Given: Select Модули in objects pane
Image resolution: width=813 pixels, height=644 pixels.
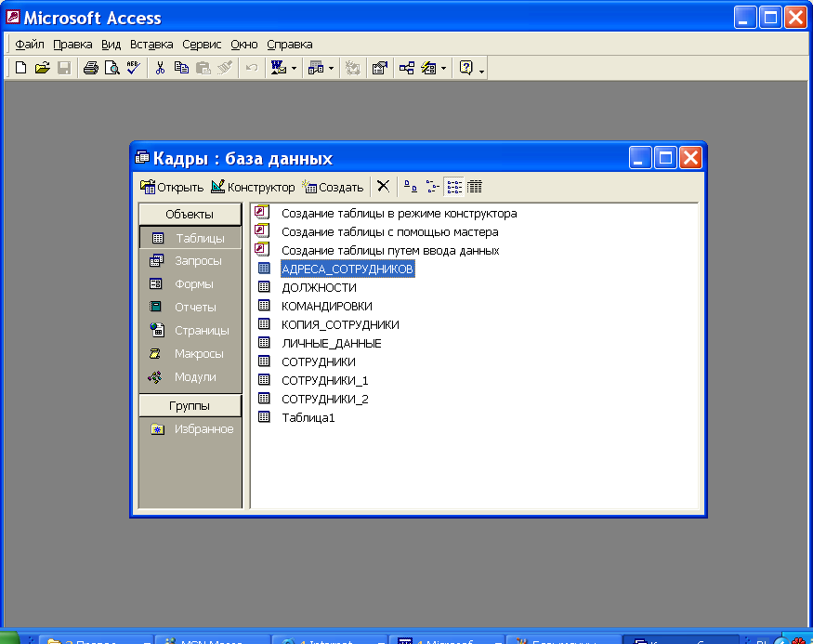Looking at the screenshot, I should [190, 377].
